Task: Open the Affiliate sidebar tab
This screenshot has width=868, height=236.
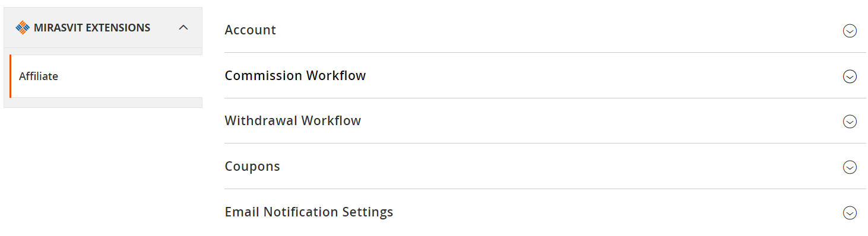Action: 106,76
